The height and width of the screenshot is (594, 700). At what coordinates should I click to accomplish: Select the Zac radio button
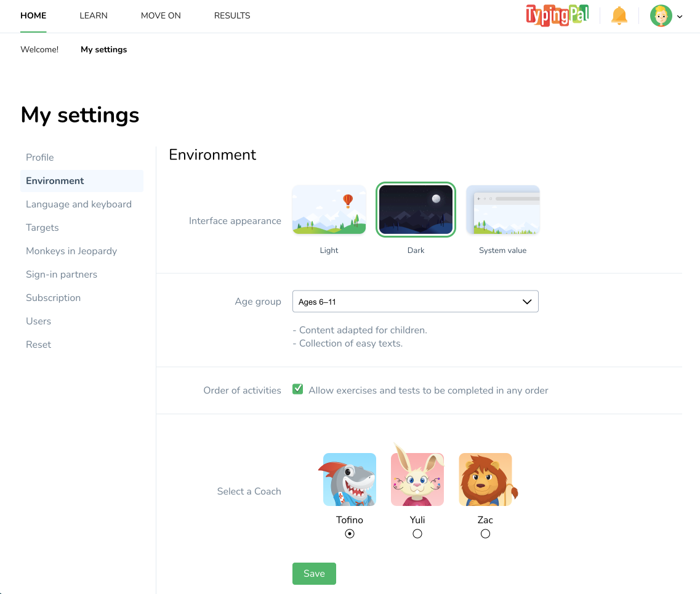pos(485,534)
